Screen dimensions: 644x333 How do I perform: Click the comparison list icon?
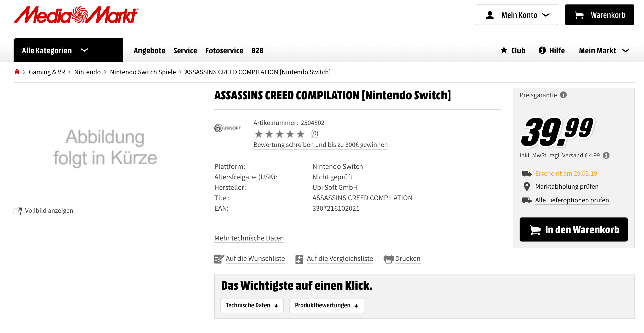click(x=299, y=259)
